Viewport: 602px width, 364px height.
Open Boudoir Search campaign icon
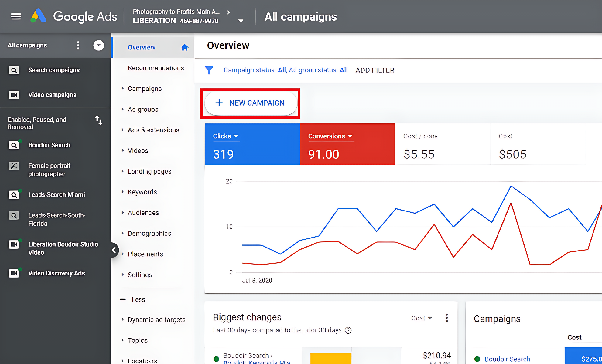point(14,145)
